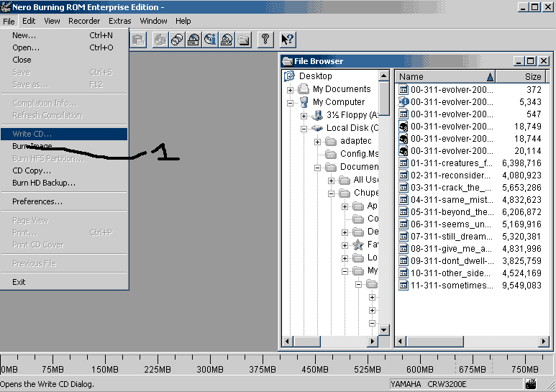The image size is (556, 392).
Task: Open the CD Info toolbar icon
Action: (210, 40)
